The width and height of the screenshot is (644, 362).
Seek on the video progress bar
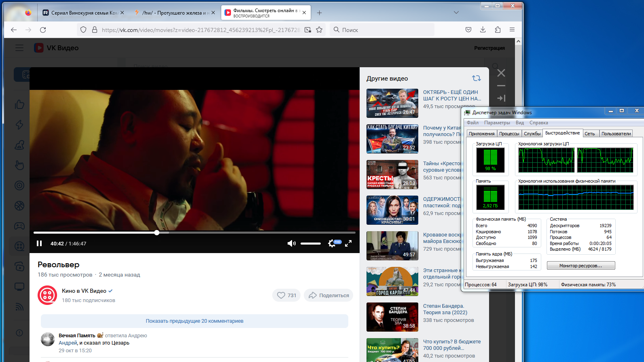tap(195, 232)
